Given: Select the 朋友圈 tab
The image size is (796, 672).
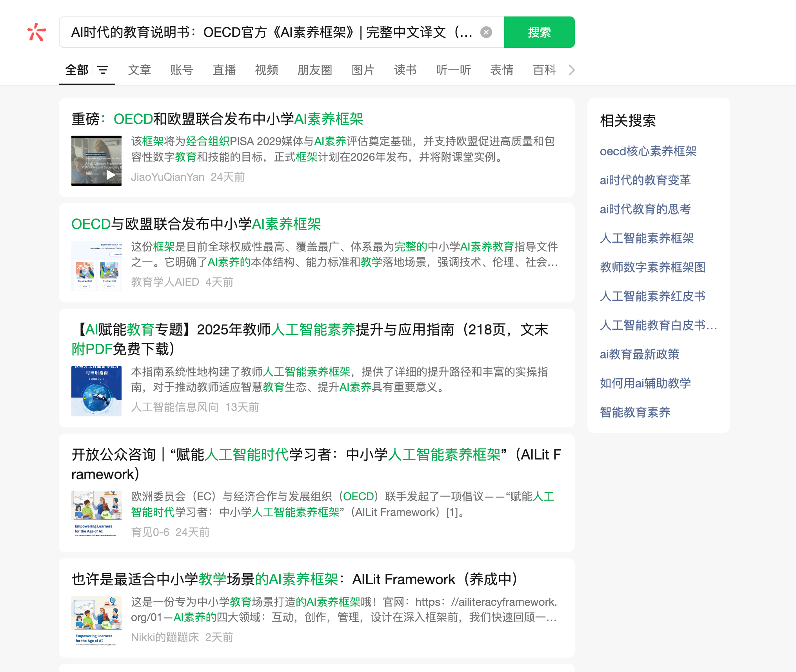Looking at the screenshot, I should 314,70.
